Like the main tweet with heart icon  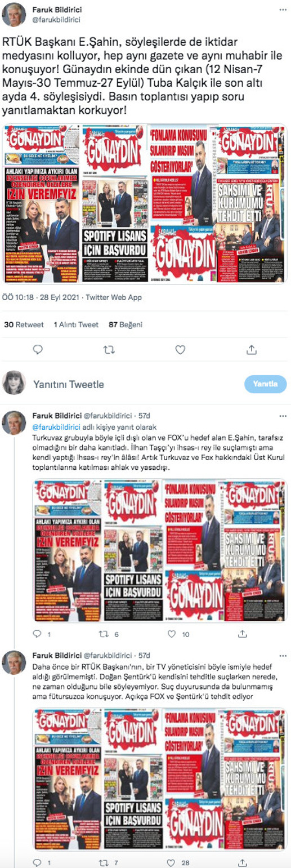coord(180,350)
